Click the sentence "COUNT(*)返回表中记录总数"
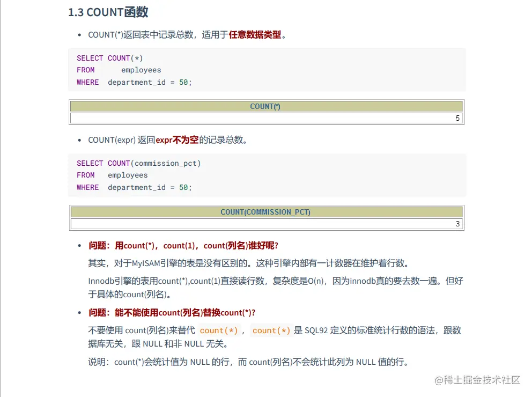 (141, 35)
